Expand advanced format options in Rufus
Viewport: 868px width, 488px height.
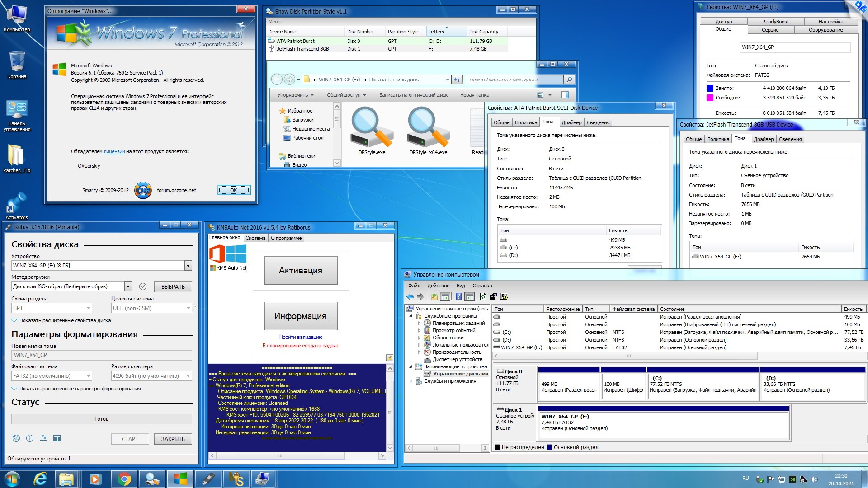point(80,389)
